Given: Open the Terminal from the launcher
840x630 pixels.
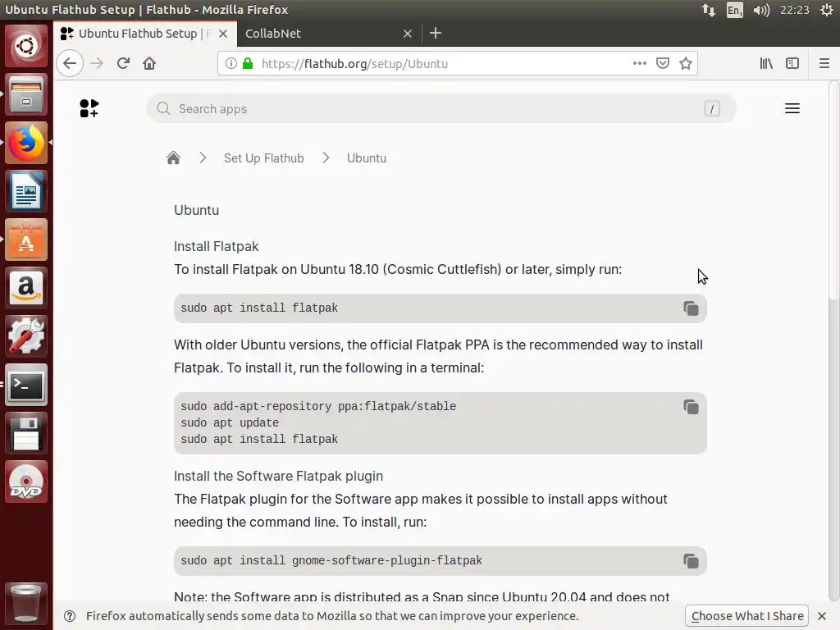Looking at the screenshot, I should 25,385.
